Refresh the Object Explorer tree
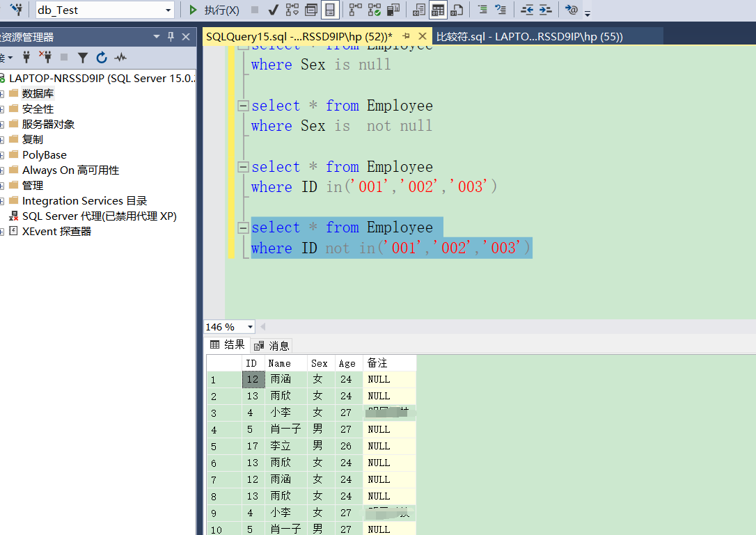This screenshot has width=756, height=535. (101, 58)
